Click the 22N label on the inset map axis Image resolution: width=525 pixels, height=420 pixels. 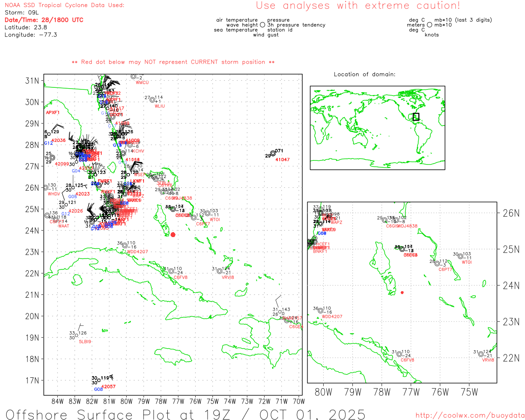[x=511, y=358]
